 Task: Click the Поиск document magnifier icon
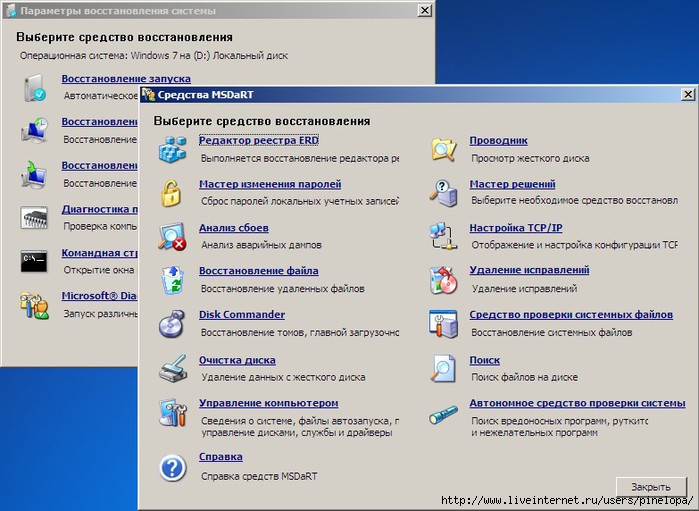pos(444,368)
